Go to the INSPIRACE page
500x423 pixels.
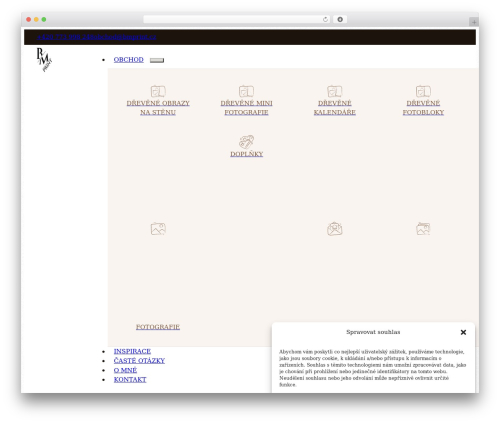132,351
